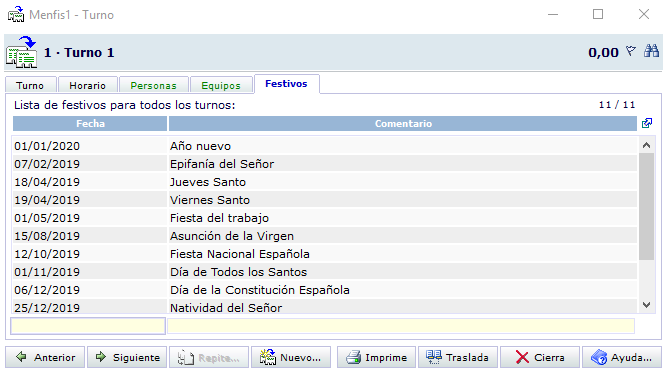Click the scroll down arrow of list
Screen dimensions: 667x373
click(x=647, y=305)
